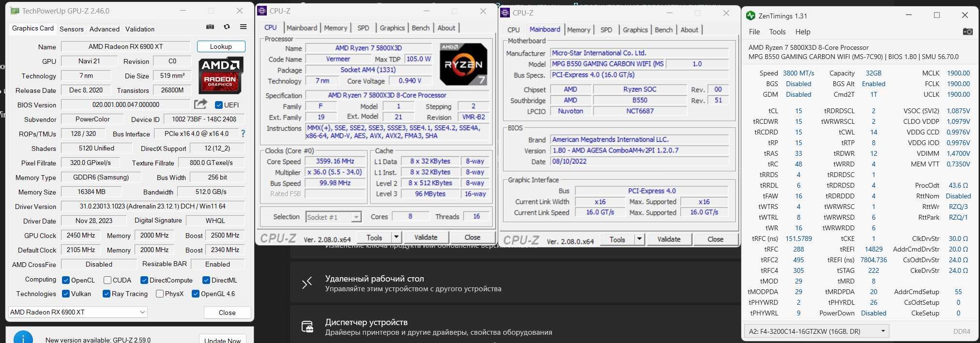The image size is (980, 343).
Task: Toggle the UEFI checkbox
Action: [x=219, y=105]
